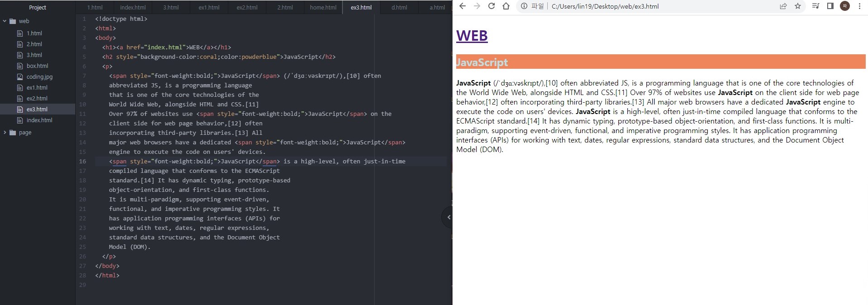
Task: Click the page folder icon in Project tree
Action: [13, 133]
